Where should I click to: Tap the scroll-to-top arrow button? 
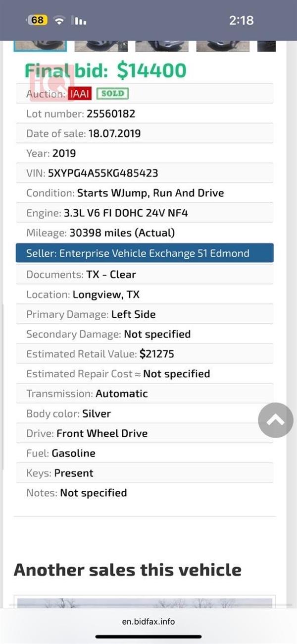pos(276,420)
